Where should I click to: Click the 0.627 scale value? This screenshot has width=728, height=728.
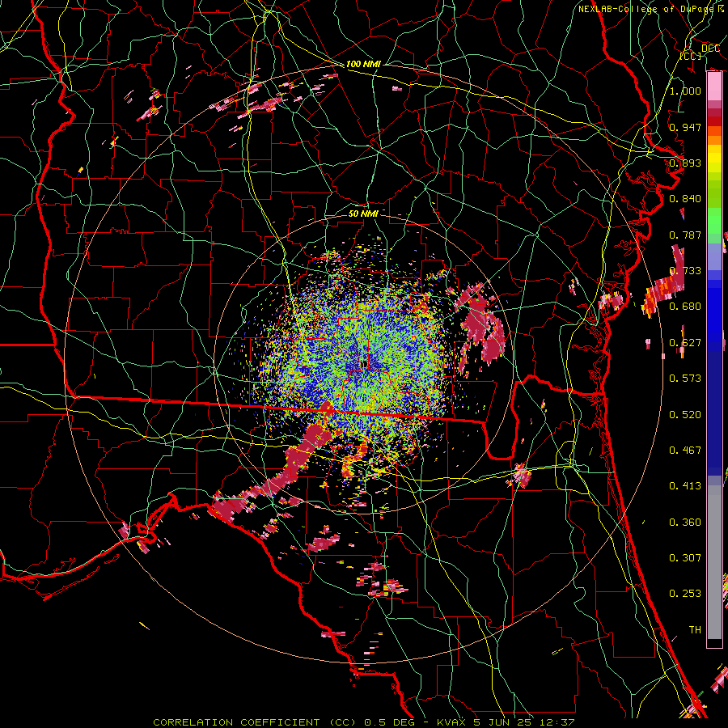[x=685, y=343]
